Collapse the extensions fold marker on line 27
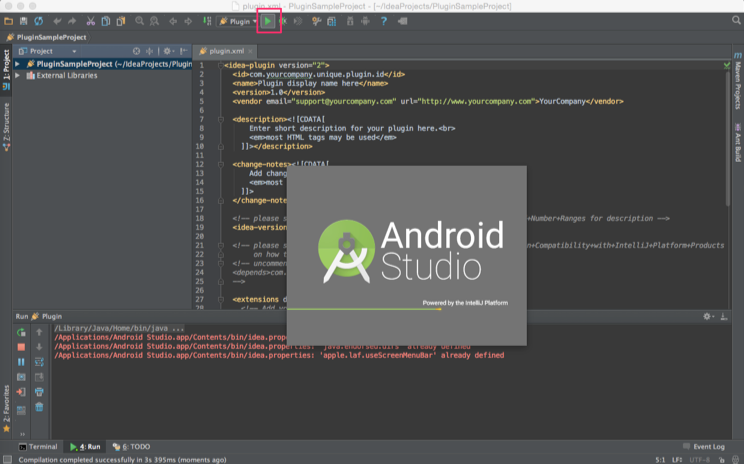 (220, 300)
